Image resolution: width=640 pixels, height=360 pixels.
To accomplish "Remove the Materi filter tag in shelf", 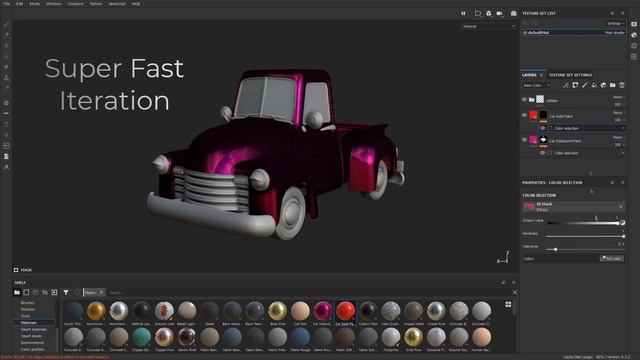I will tap(101, 293).
